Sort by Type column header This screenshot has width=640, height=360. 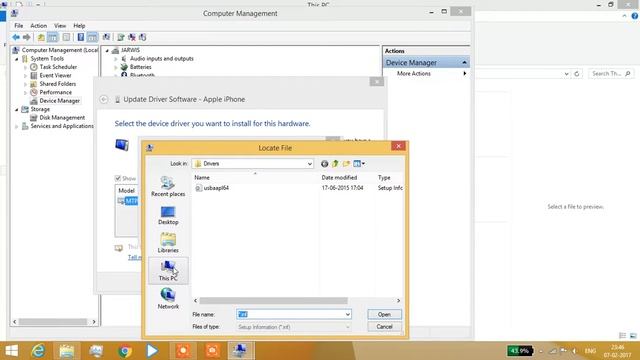[389, 178]
